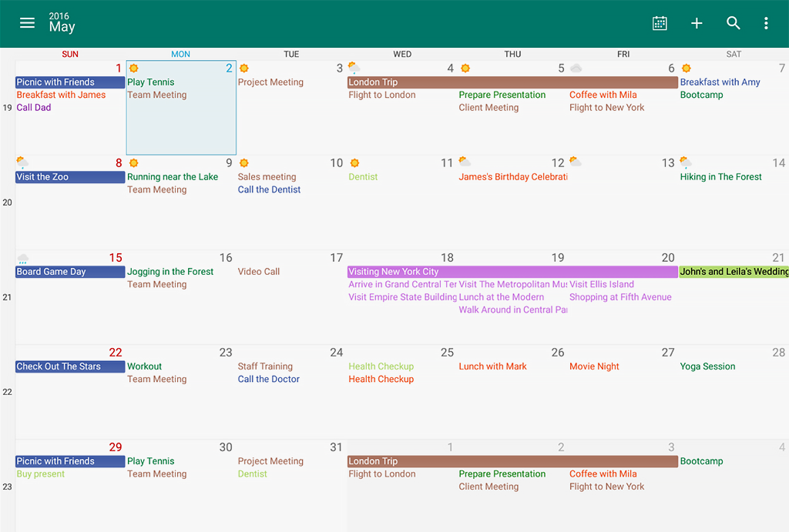
Task: Open the 2016 May month picker
Action: (x=62, y=23)
